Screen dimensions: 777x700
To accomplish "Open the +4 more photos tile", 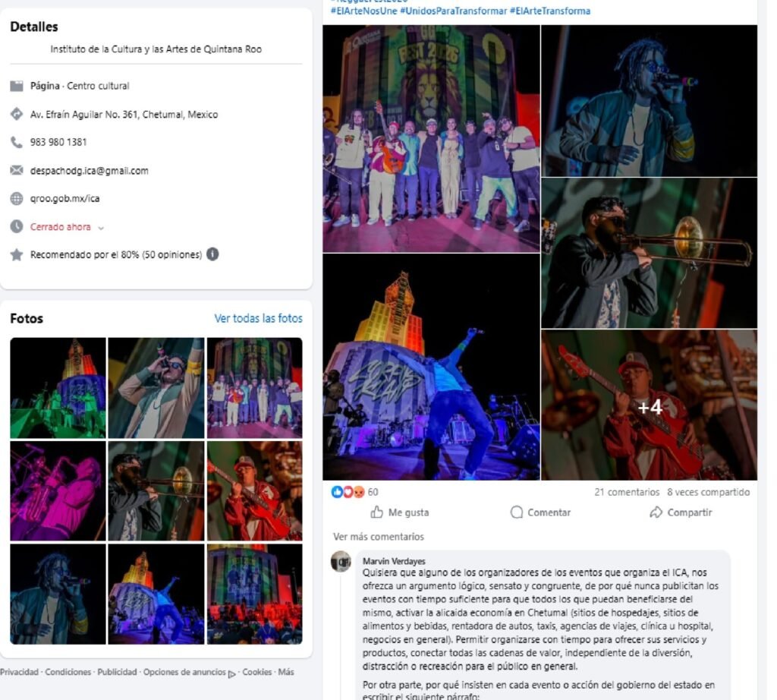I will tap(650, 405).
